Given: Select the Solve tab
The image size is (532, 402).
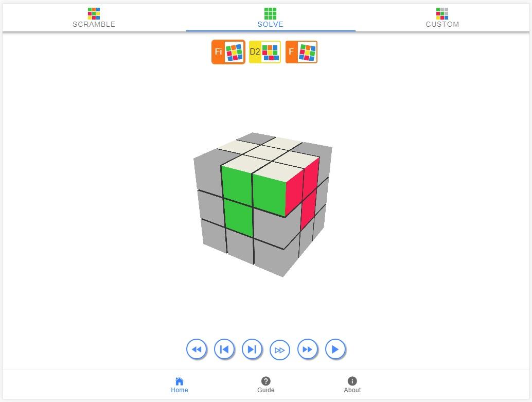Looking at the screenshot, I should pyautogui.click(x=271, y=18).
